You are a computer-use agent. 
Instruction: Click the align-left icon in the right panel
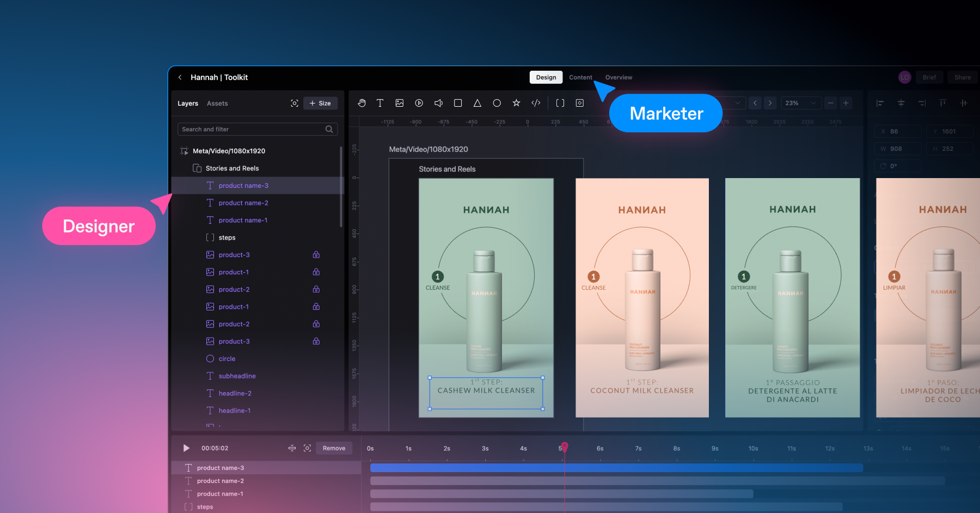click(881, 103)
